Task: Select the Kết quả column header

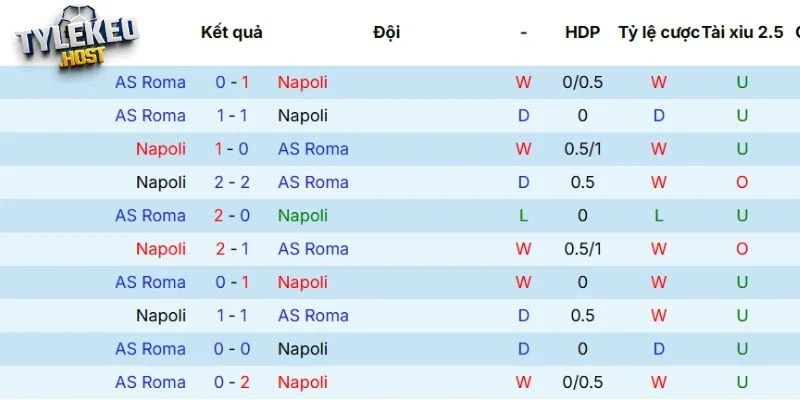Action: 231,32
